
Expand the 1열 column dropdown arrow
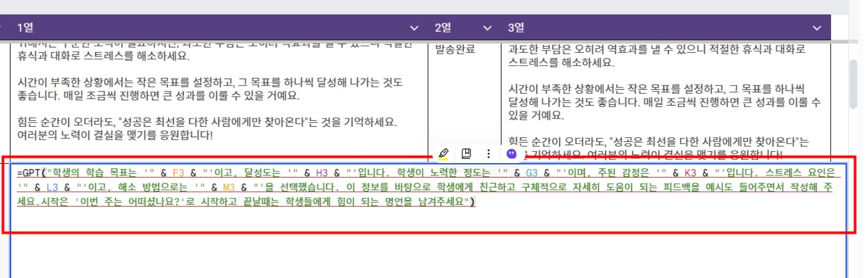coord(414,28)
